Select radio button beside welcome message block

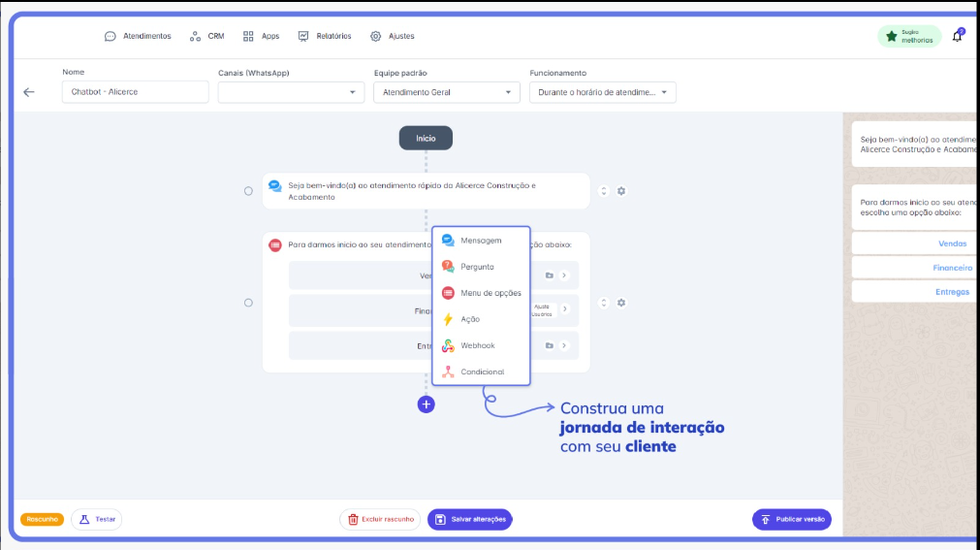248,191
